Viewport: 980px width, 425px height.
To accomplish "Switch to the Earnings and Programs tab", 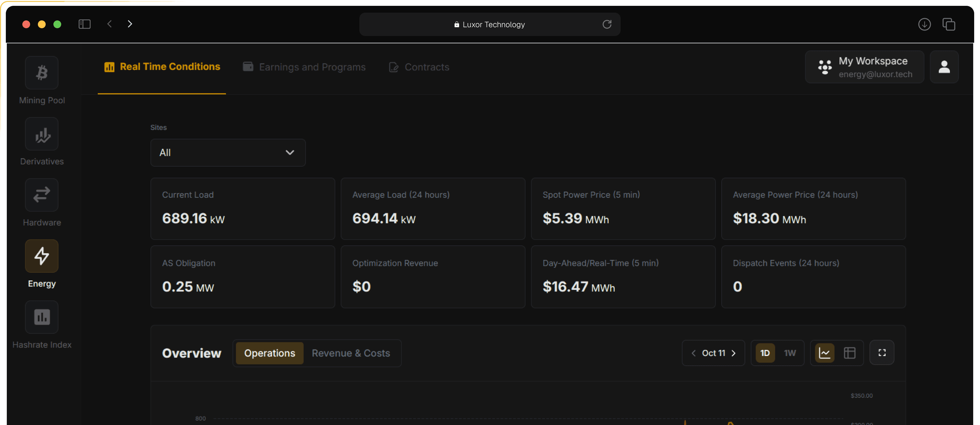I will point(312,67).
